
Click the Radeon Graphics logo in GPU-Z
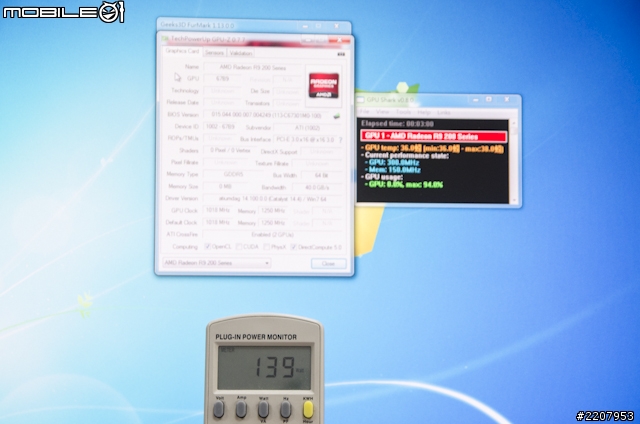[x=323, y=85]
